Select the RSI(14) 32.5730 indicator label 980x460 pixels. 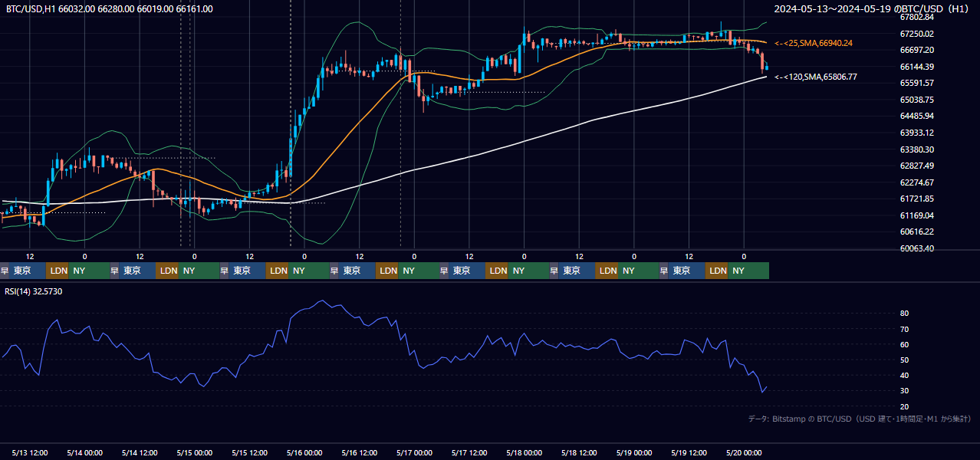(x=35, y=291)
